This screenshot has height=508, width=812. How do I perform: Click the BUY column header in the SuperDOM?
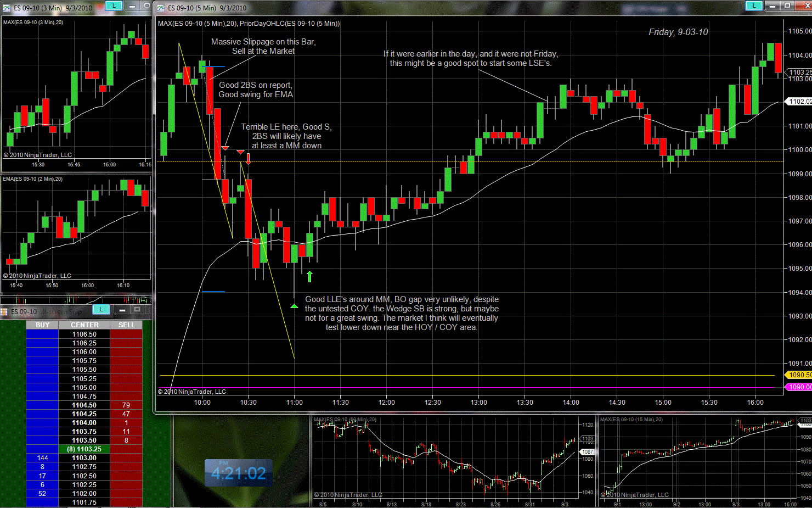42,325
